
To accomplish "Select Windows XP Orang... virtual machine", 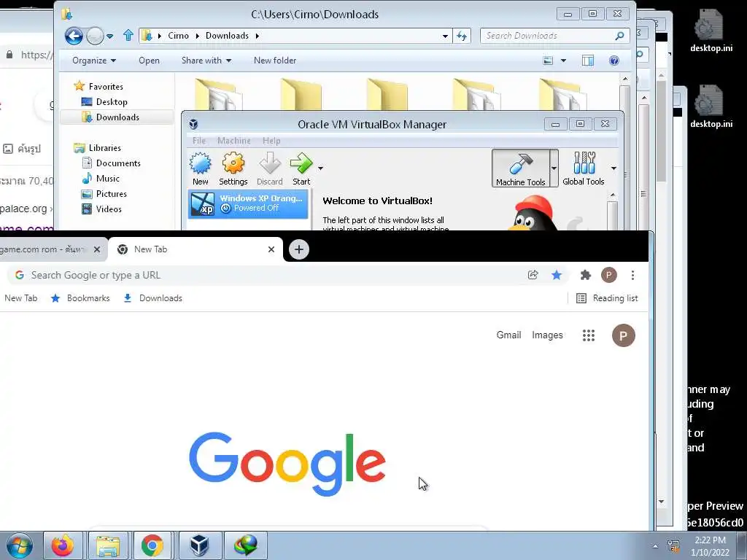I will (x=248, y=203).
